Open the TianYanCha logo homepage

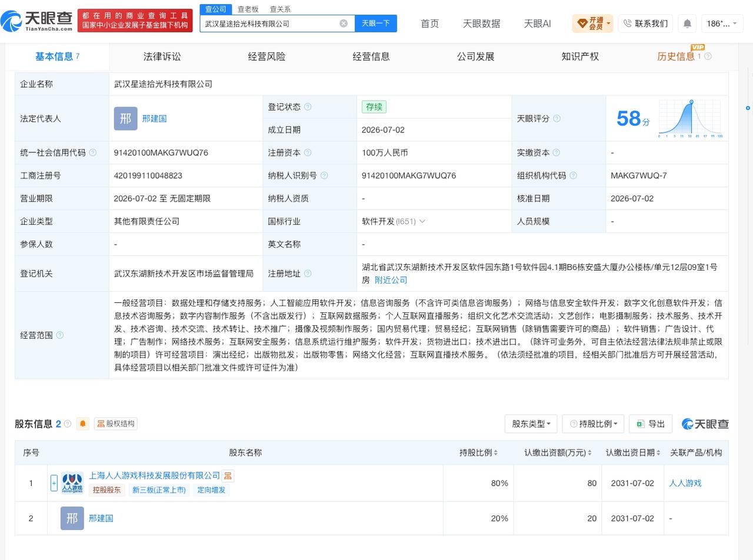(36, 21)
